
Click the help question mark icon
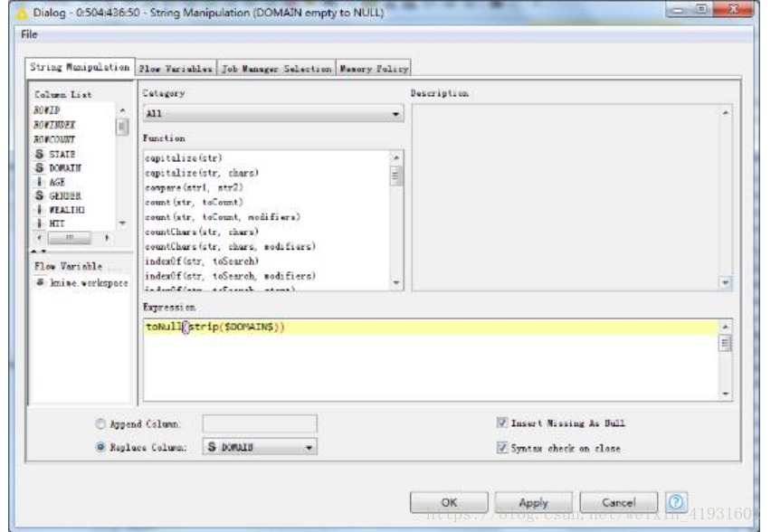click(x=676, y=502)
